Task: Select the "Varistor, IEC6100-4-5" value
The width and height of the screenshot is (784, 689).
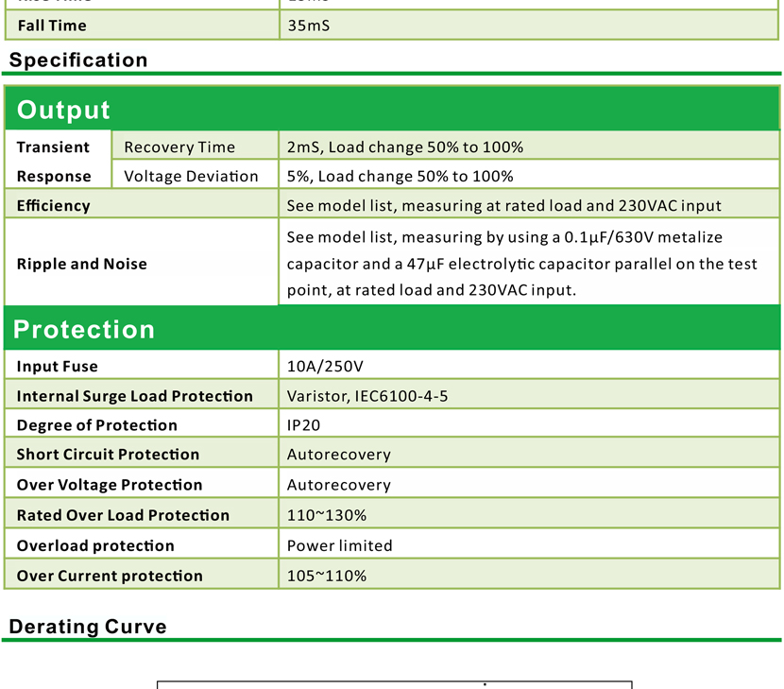Action: pyautogui.click(x=367, y=396)
